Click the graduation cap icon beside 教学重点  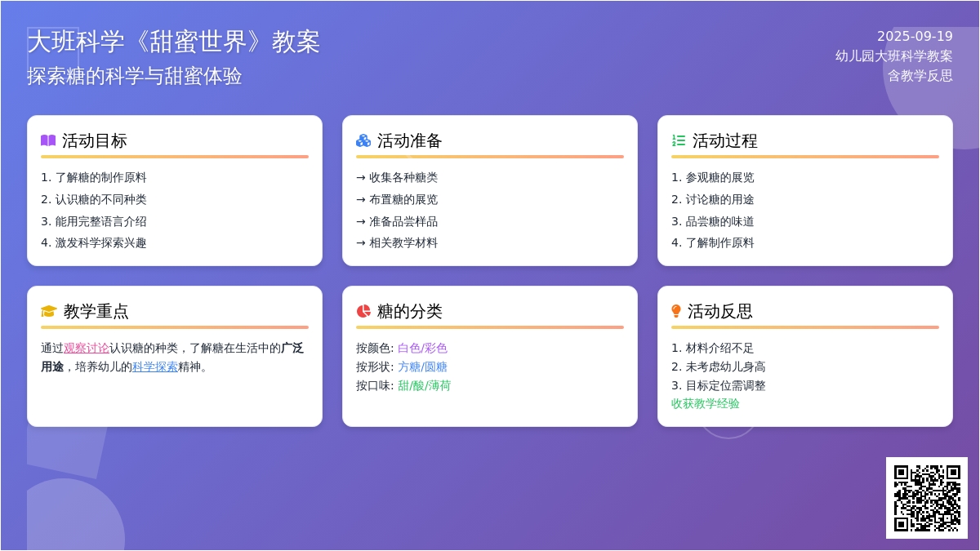pos(49,311)
